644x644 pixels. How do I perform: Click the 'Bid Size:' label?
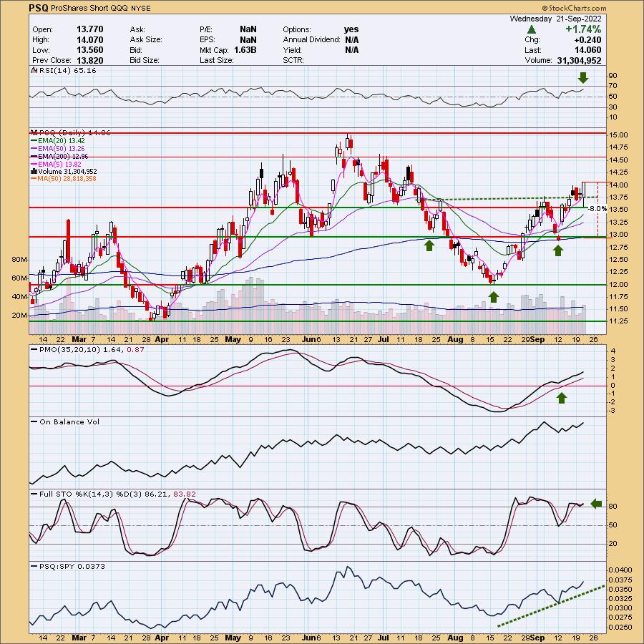tap(144, 60)
